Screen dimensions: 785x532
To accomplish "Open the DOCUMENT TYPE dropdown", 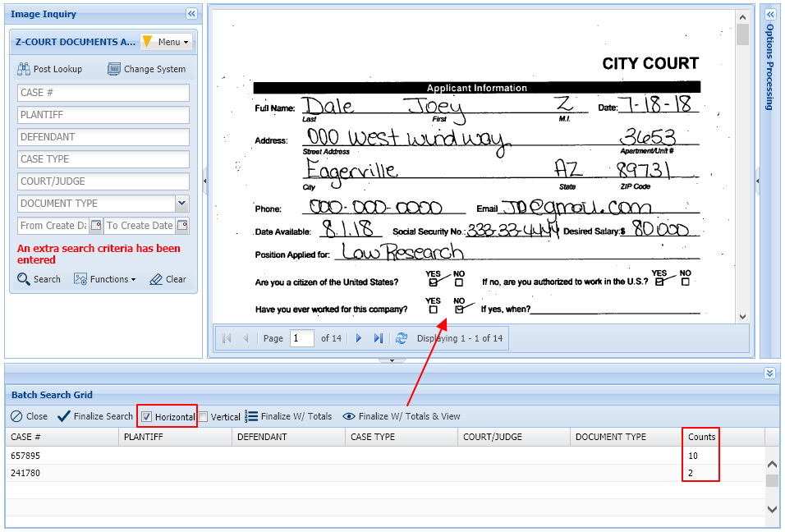I will tap(182, 203).
